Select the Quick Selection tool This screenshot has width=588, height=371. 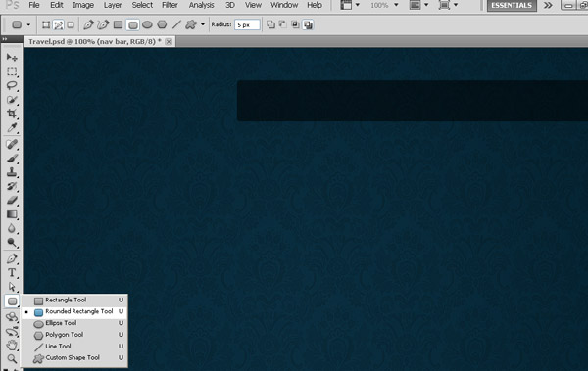(12, 100)
